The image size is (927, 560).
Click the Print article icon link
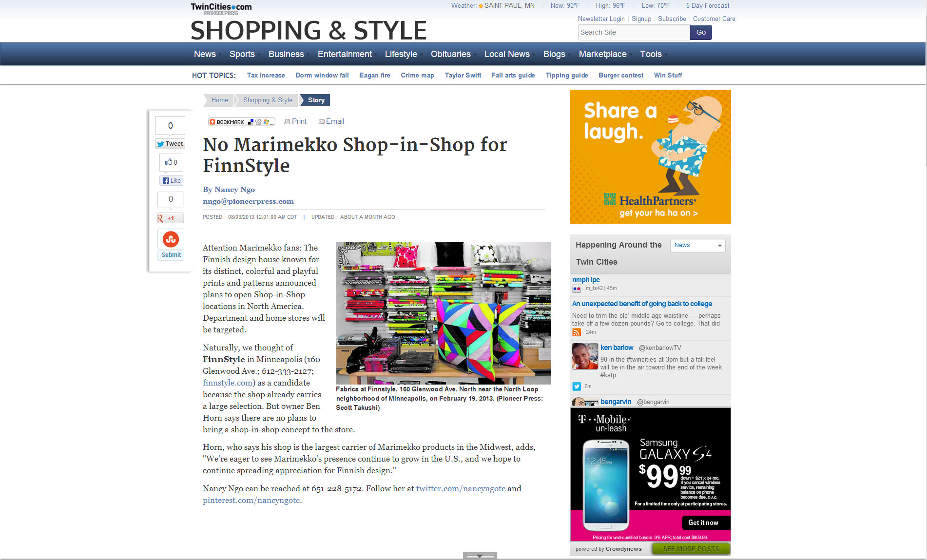point(295,121)
